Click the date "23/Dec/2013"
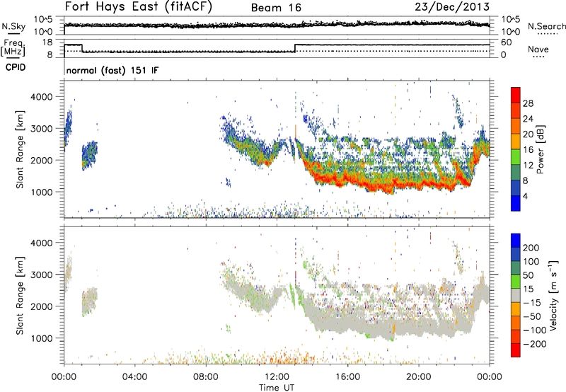Image resolution: width=566 pixels, height=392 pixels. pos(452,6)
